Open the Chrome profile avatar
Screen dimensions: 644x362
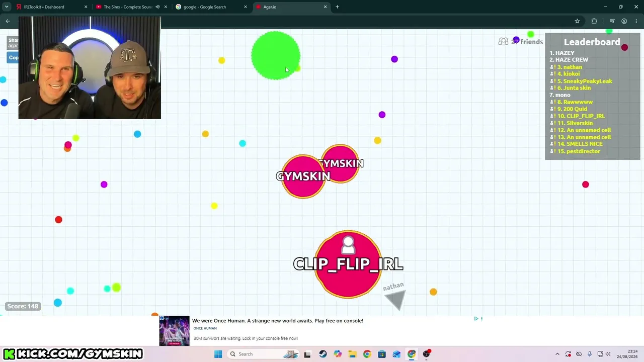click(x=624, y=21)
